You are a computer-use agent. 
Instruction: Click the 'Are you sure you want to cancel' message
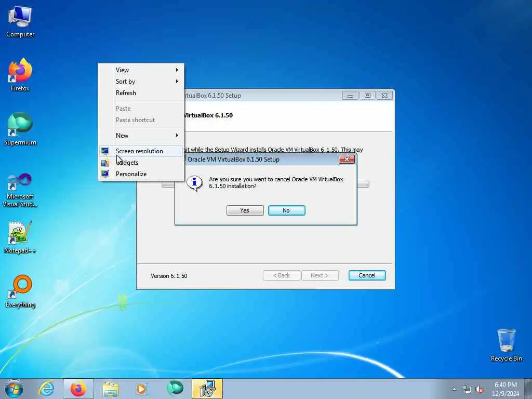click(276, 182)
